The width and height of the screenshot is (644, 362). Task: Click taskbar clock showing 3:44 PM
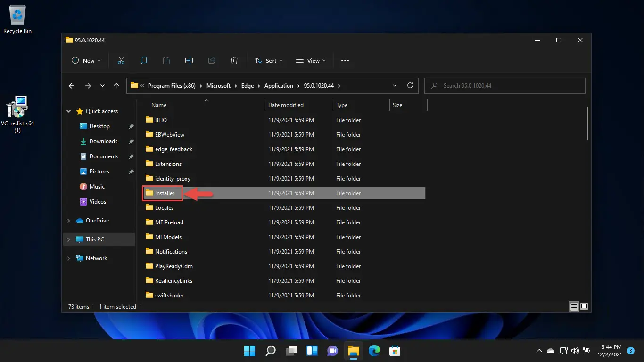(x=609, y=351)
